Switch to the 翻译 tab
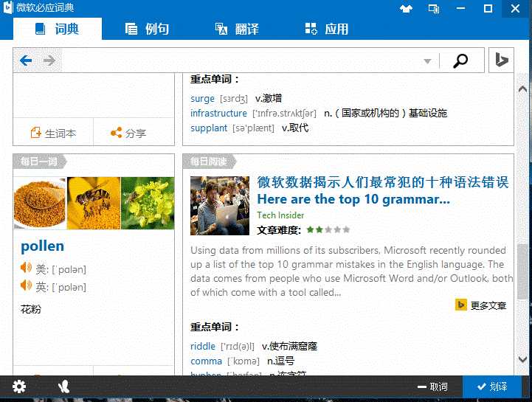 (237, 29)
